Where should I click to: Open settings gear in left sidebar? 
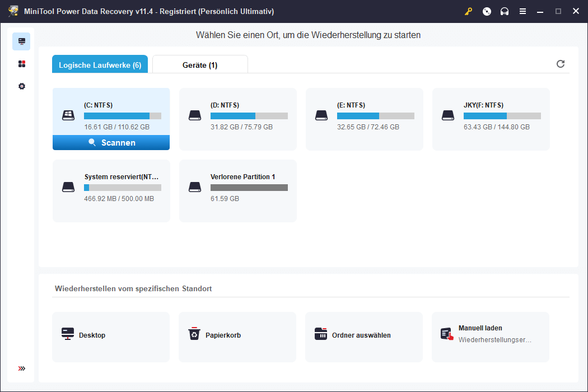pos(22,86)
